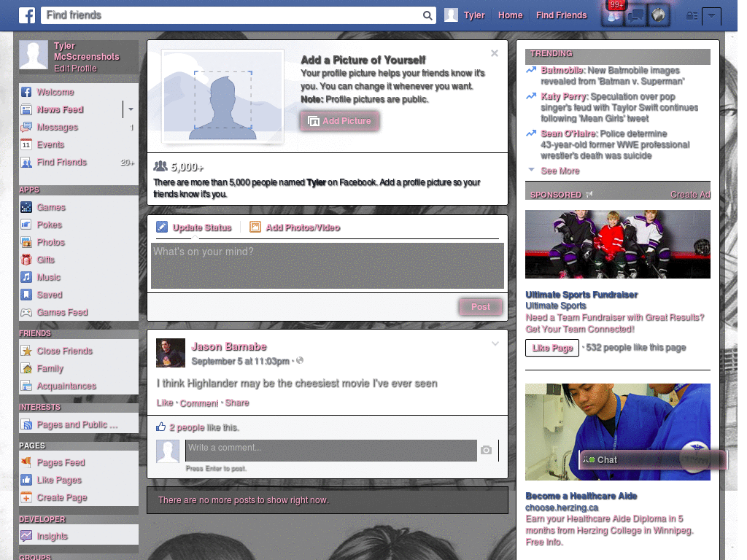Screen dimensions: 747x560
Task: Click the Find friends search field
Action: [232, 15]
